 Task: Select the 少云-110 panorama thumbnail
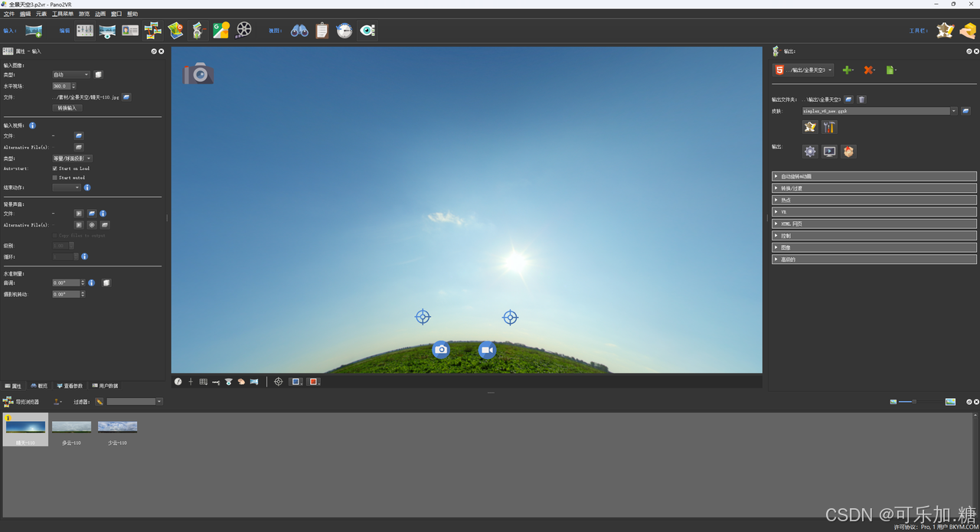click(x=117, y=432)
